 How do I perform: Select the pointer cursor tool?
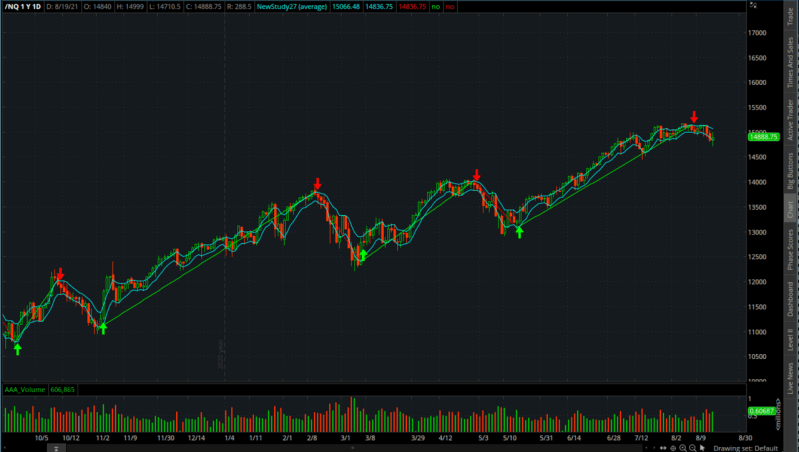coord(702,448)
